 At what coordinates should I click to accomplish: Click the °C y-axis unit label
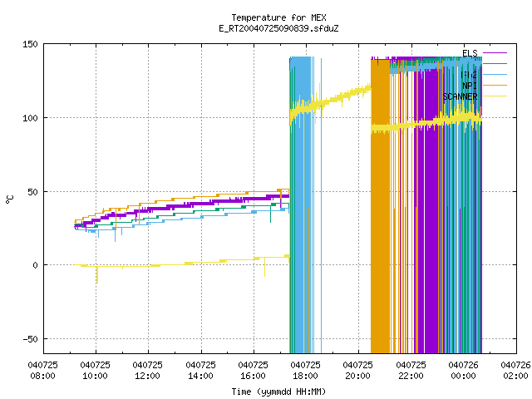tap(9, 199)
